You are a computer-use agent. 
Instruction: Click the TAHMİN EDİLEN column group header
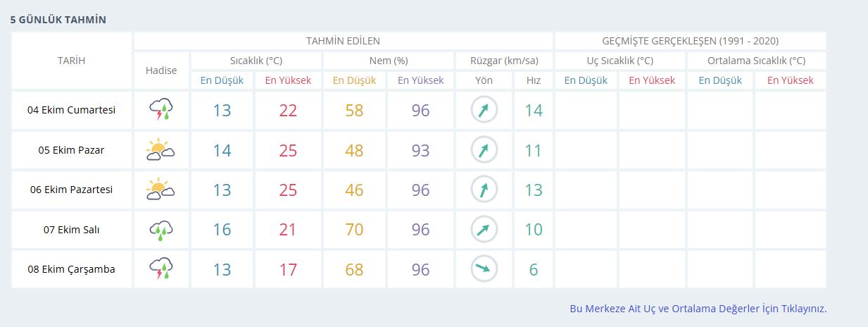[x=343, y=41]
